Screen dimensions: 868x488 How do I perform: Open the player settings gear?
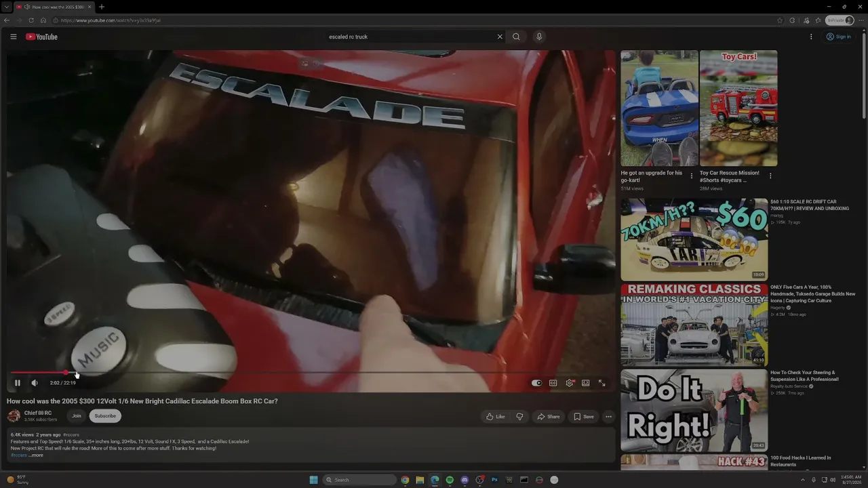click(x=570, y=383)
